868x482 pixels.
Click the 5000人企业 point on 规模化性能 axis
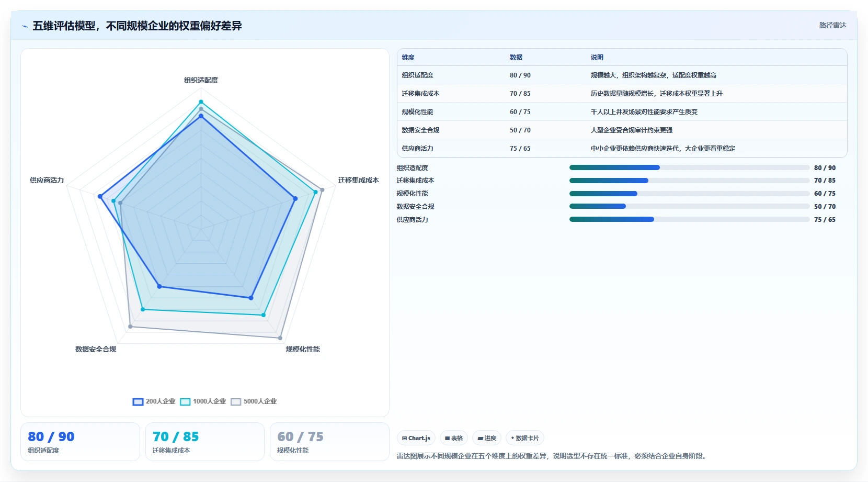click(280, 338)
